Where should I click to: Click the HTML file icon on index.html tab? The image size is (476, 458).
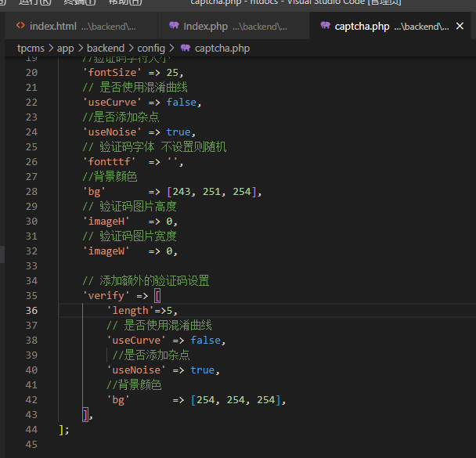(x=20, y=26)
